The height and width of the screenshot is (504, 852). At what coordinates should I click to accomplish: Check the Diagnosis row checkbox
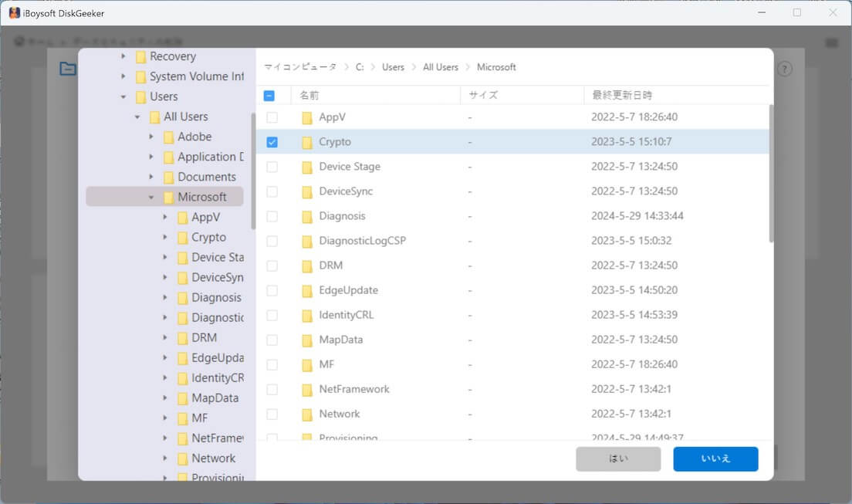(272, 216)
